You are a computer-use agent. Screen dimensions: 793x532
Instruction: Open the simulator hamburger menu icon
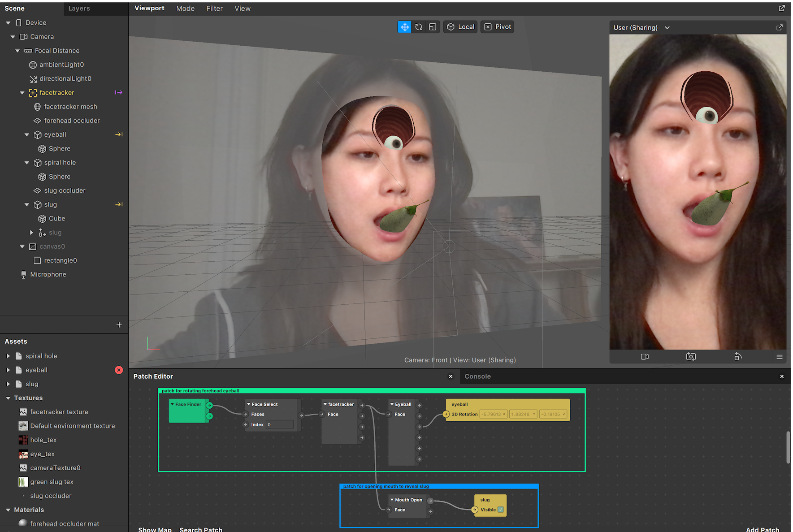(x=779, y=357)
